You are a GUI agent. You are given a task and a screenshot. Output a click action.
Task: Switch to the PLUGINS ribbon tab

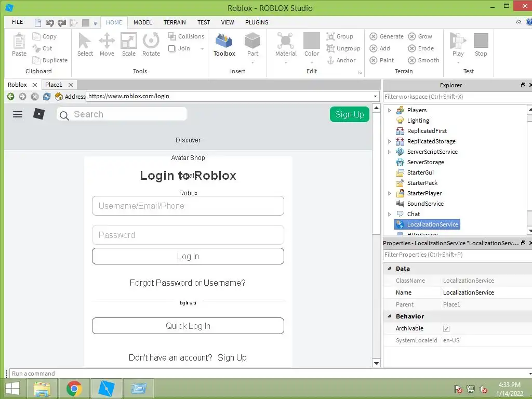point(257,22)
